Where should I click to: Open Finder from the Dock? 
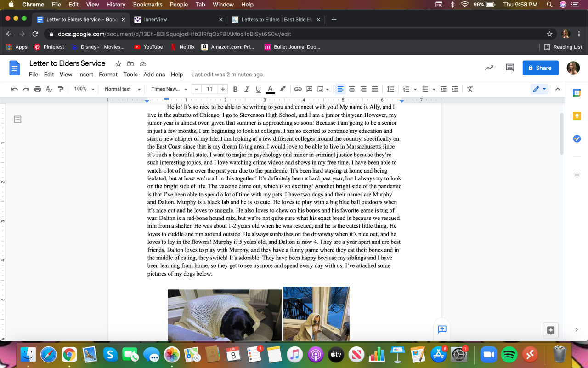pos(28,354)
